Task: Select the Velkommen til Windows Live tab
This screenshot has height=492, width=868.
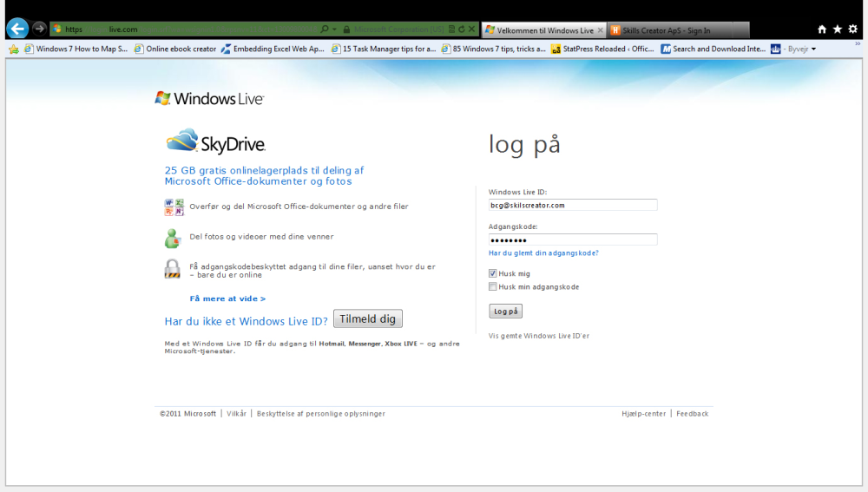Action: 544,30
